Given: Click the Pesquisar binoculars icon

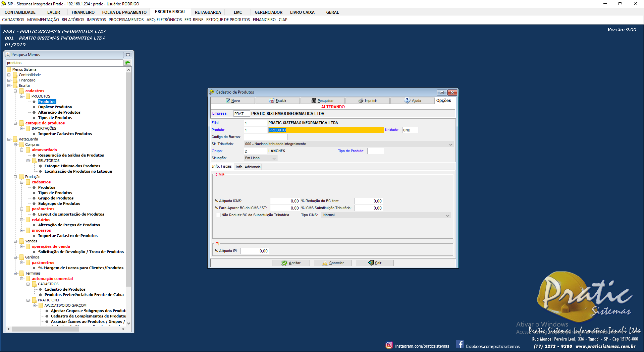Looking at the screenshot, I should tap(314, 101).
